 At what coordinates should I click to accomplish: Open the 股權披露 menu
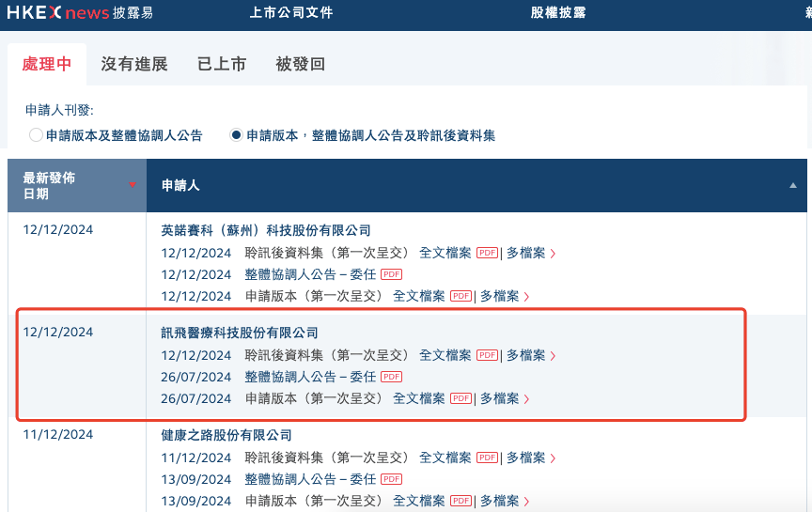tap(558, 13)
